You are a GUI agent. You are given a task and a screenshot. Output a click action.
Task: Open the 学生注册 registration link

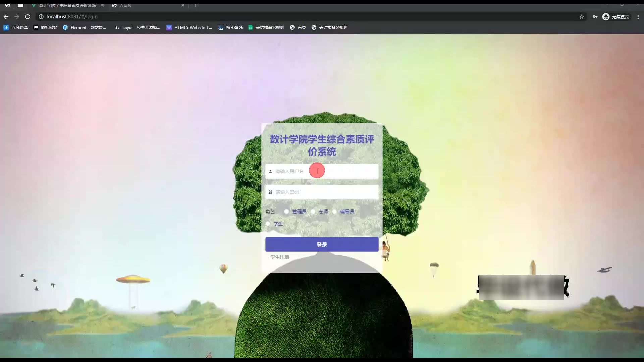(280, 257)
